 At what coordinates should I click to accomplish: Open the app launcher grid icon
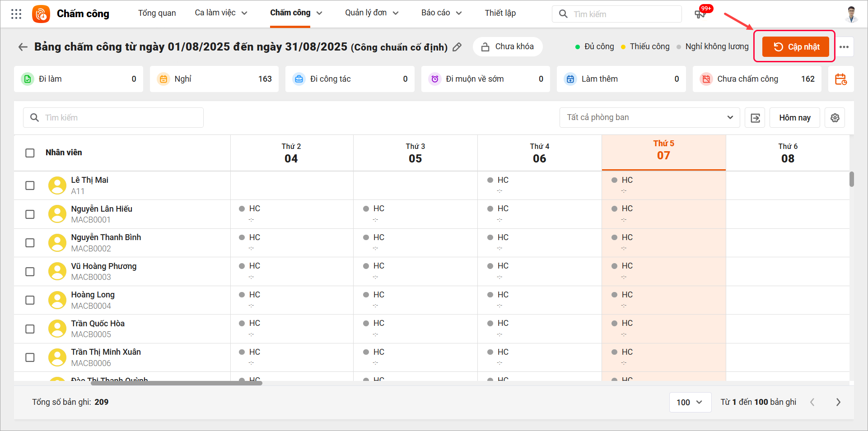16,14
